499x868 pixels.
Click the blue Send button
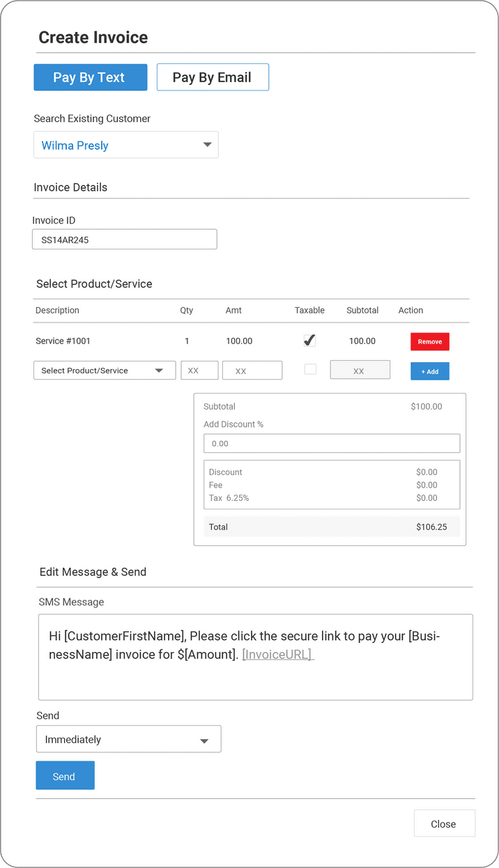(x=65, y=776)
